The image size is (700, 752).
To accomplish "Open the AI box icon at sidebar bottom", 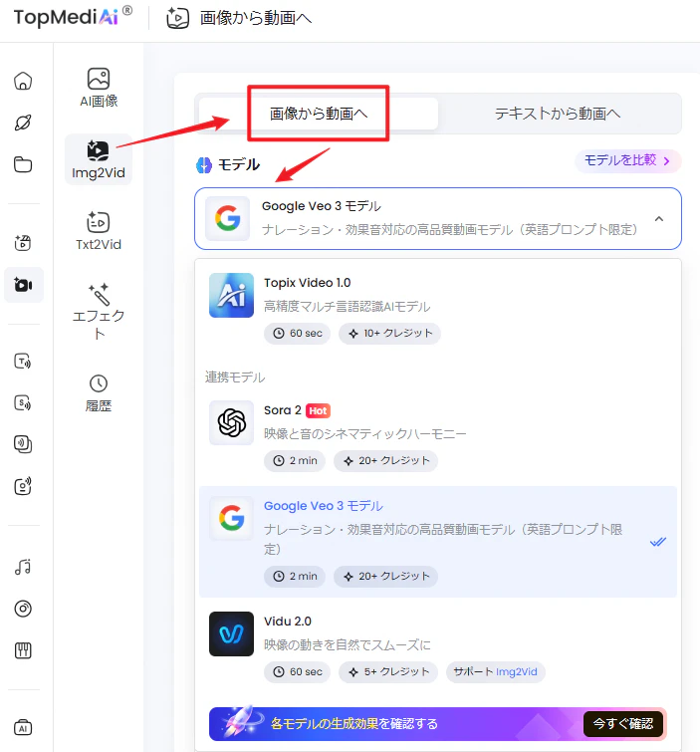I will (x=23, y=727).
